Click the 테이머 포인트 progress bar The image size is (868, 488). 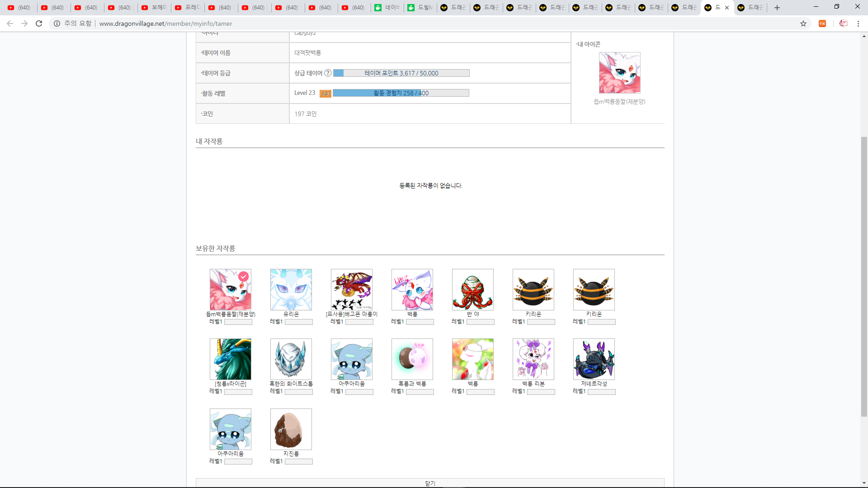401,73
